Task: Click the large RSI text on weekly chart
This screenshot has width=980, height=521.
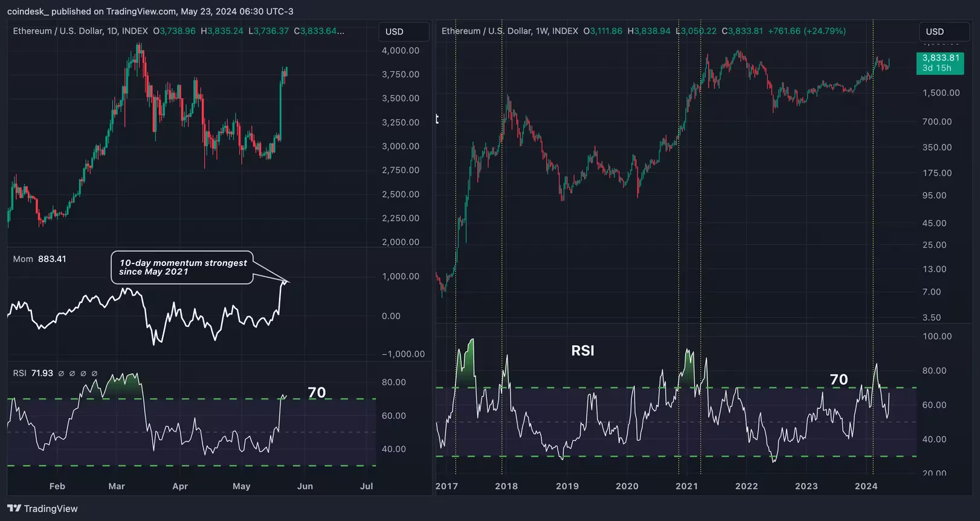Action: pyautogui.click(x=582, y=351)
